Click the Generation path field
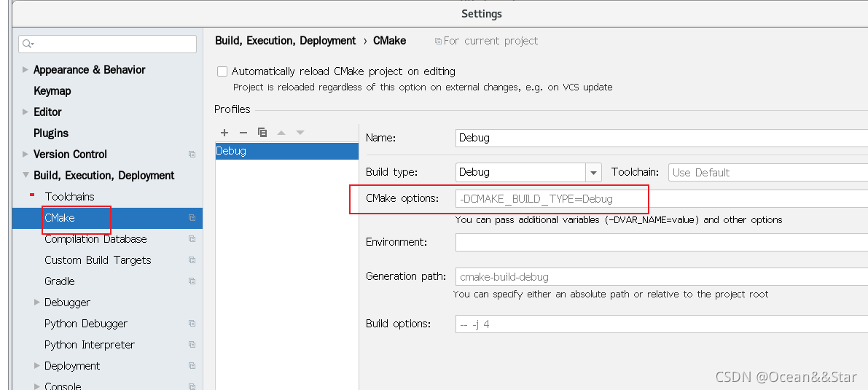 (662, 276)
